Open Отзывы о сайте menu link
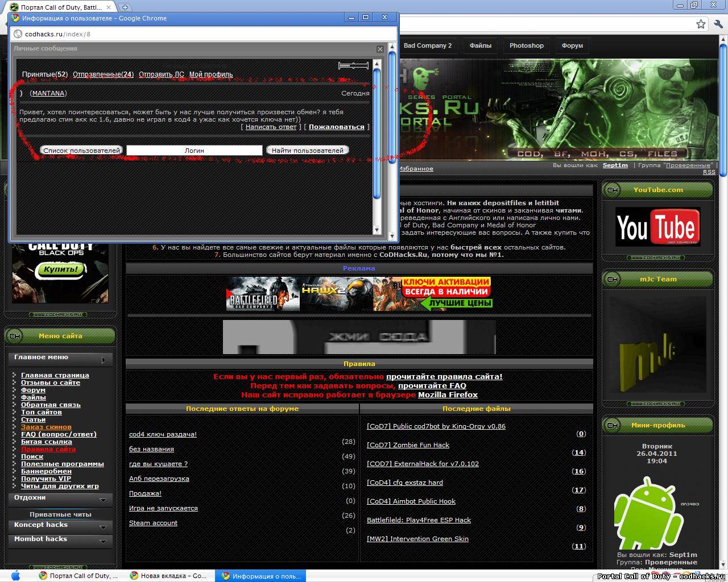The width and height of the screenshot is (728, 582). click(51, 383)
